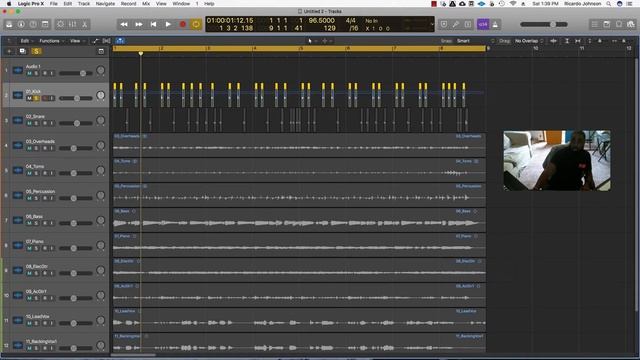
Task: Open the Library panel button
Action: point(9,24)
